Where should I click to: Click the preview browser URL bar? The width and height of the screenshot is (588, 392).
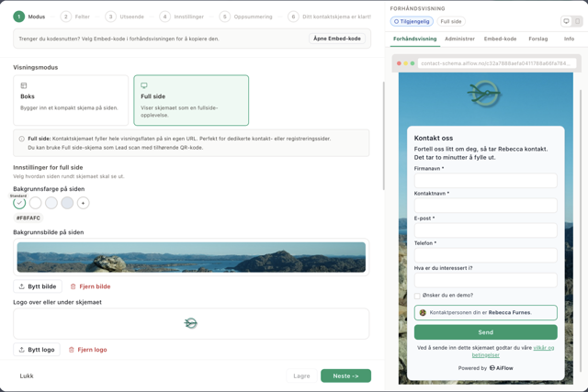click(x=497, y=63)
